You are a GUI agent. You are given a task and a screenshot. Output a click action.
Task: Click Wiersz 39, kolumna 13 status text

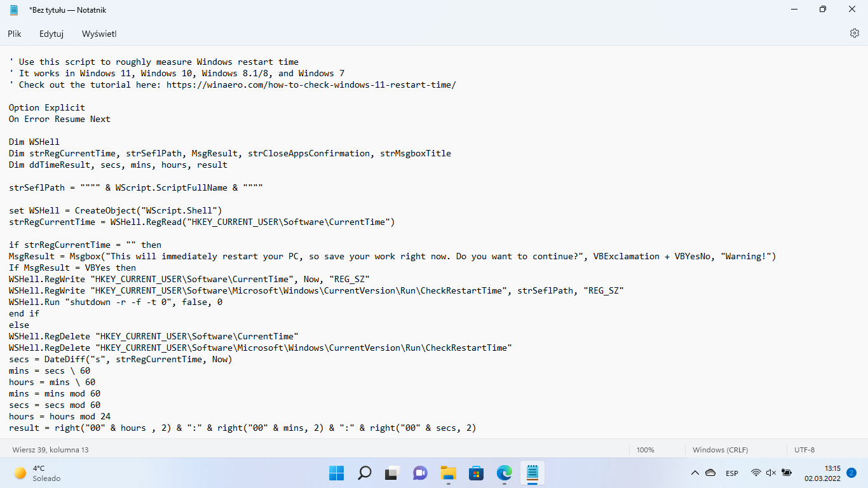pos(50,450)
